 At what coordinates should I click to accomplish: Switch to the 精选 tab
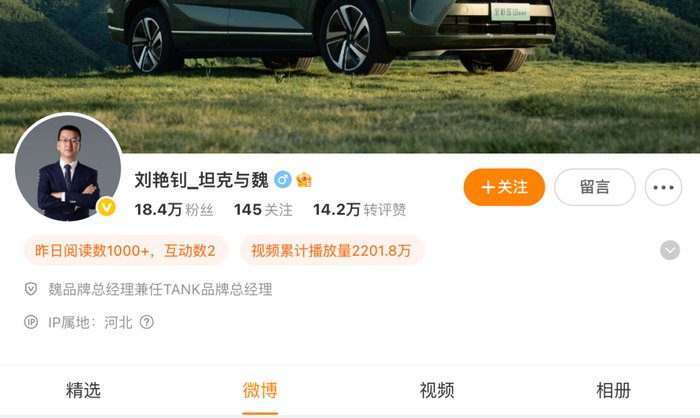83,390
